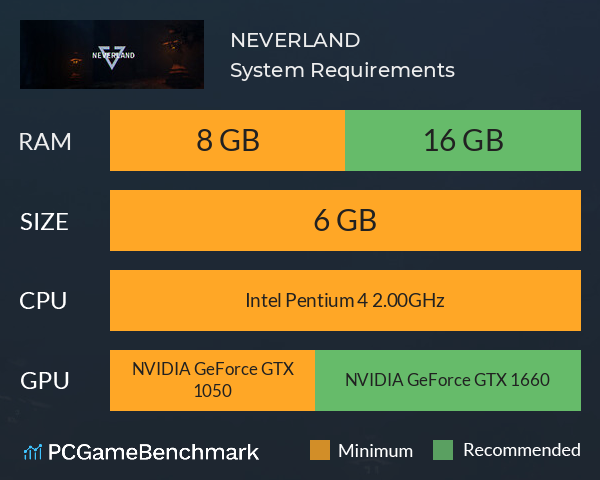Click the NEVERLAND title text
This screenshot has height=480, width=600.
295,40
